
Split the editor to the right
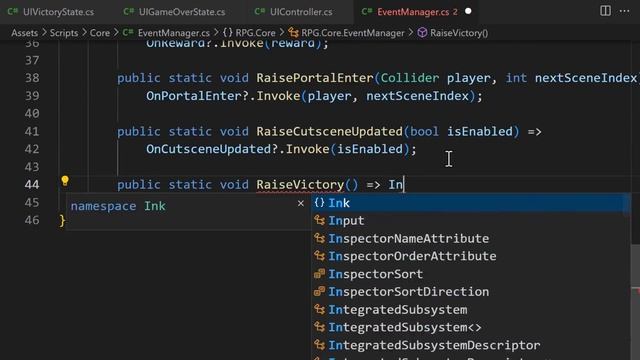tap(605, 11)
